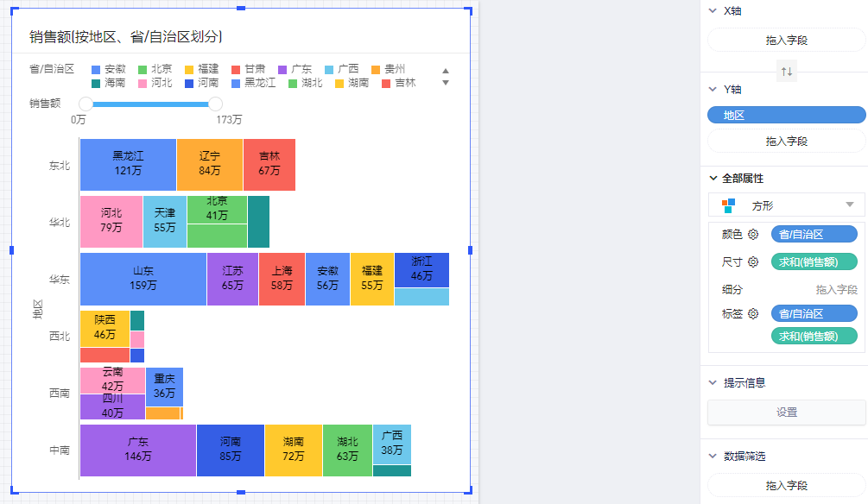Toggle 安徽 legend item
This screenshot has height=504, width=868.
(109, 68)
